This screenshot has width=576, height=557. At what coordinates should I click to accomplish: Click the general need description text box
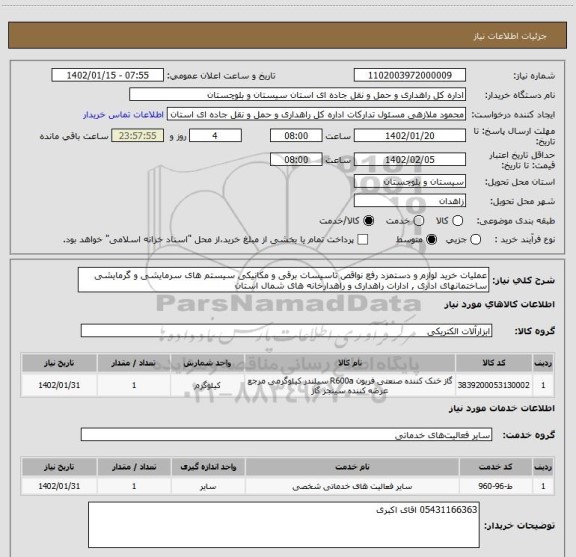tap(283, 280)
